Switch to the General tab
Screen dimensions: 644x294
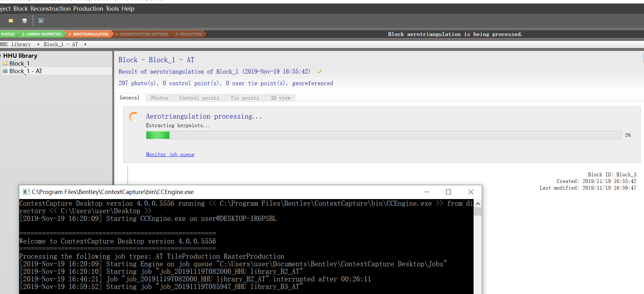pos(130,98)
